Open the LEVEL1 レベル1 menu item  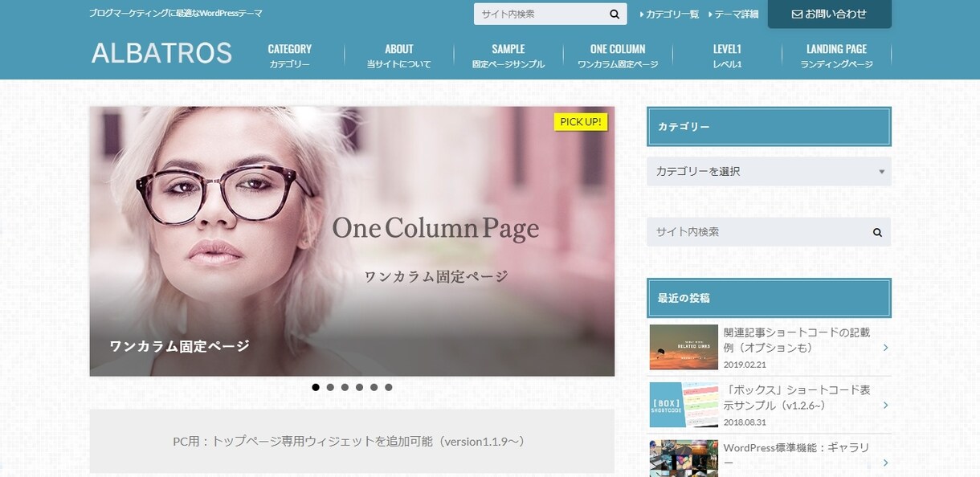(x=727, y=55)
